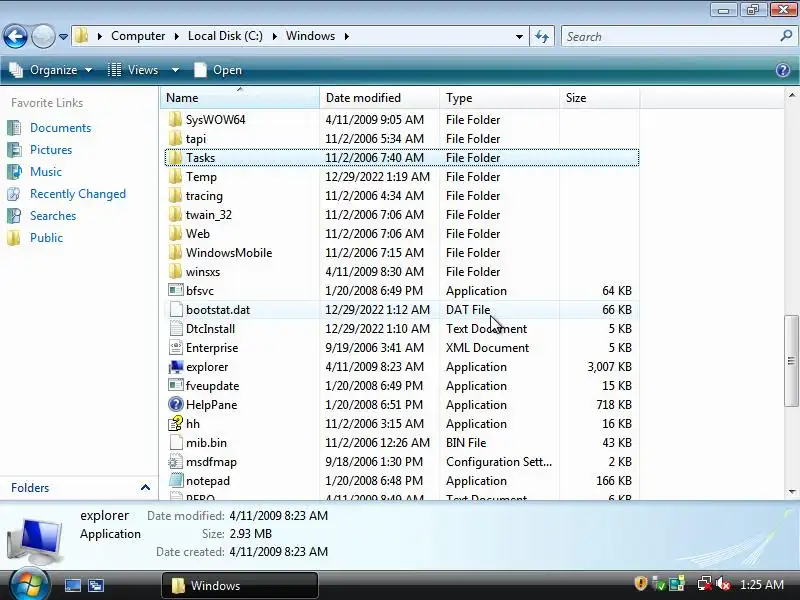800x600 pixels.
Task: Select the tapi folder icon
Action: 175,138
